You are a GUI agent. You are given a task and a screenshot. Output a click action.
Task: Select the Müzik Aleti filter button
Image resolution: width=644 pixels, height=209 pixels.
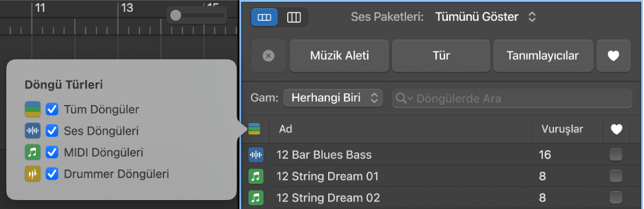click(339, 56)
